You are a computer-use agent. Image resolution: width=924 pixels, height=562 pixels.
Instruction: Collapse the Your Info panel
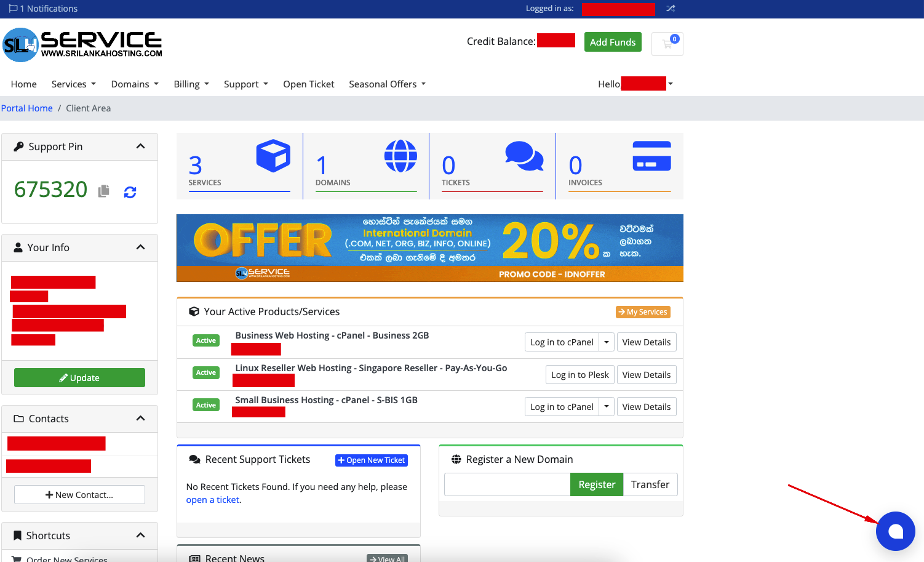[x=140, y=247]
